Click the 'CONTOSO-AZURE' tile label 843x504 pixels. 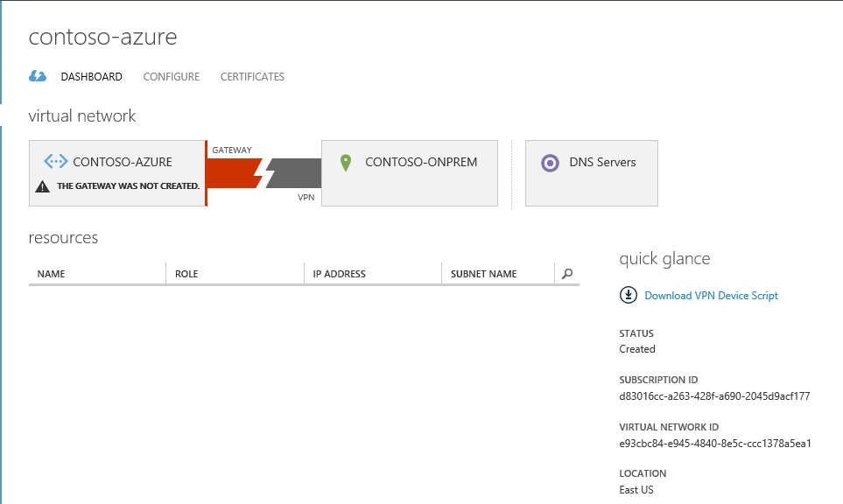123,162
